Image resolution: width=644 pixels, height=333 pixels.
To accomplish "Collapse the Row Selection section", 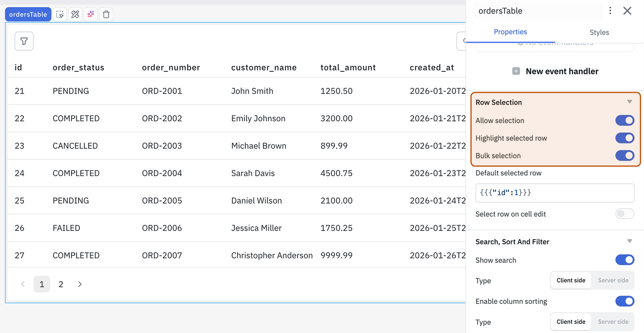I will point(630,102).
